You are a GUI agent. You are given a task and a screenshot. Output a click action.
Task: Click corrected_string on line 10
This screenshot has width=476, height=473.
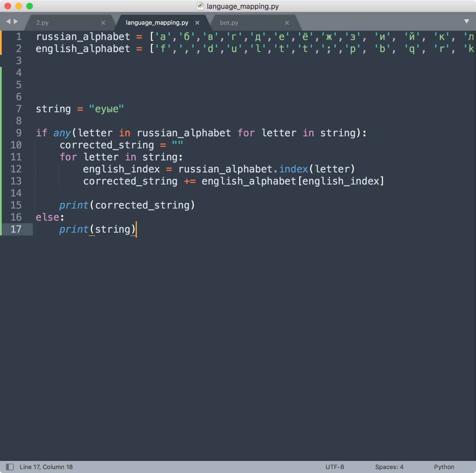click(x=107, y=145)
